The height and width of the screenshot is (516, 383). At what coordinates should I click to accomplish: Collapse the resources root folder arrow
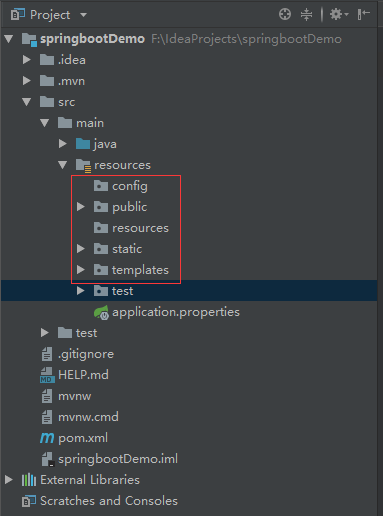[63, 165]
